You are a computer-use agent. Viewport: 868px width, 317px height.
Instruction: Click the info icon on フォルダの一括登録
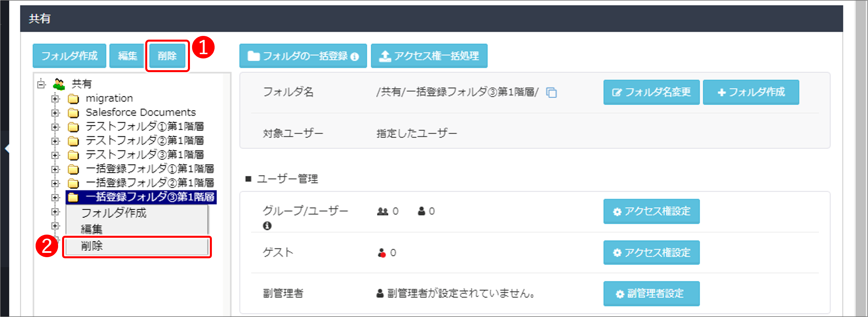click(x=355, y=57)
